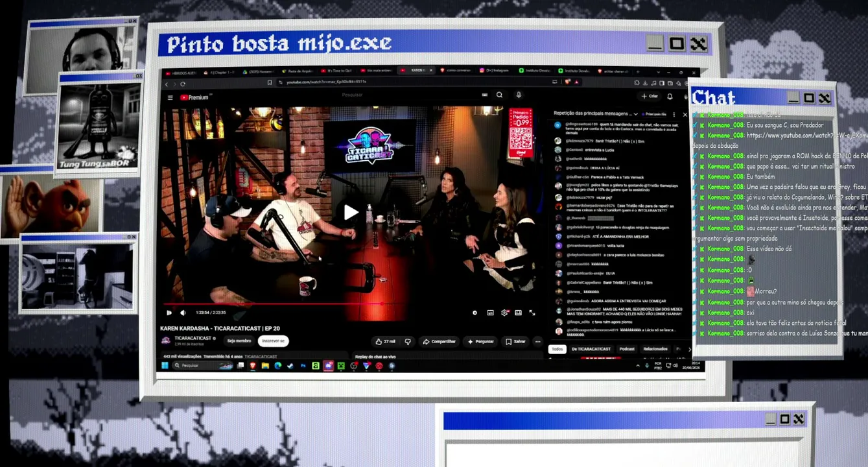Open the video player settings gear
Viewport: 868px width, 467px height.
click(504, 313)
